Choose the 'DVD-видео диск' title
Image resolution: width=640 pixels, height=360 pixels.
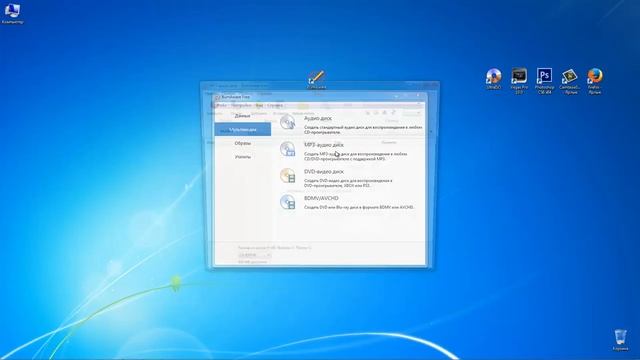coord(324,172)
